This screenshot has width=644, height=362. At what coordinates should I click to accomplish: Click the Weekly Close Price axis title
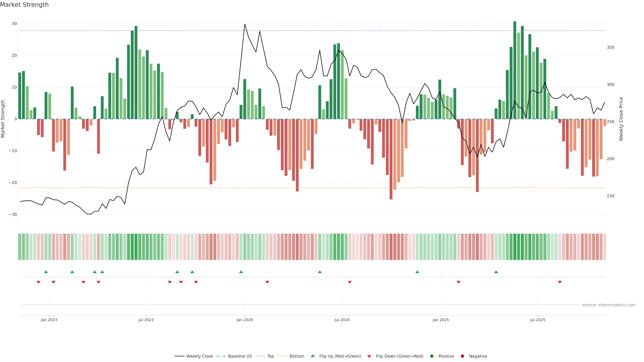[x=621, y=119]
